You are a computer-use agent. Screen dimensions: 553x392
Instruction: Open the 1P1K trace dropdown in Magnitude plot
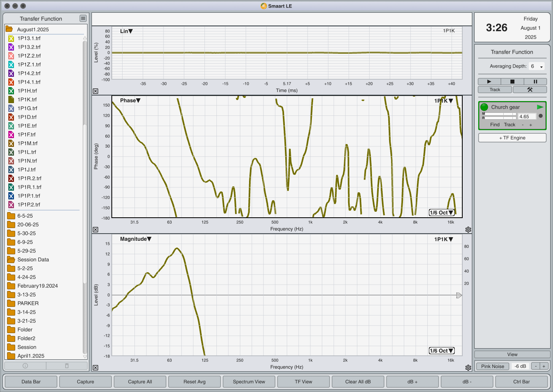click(444, 239)
